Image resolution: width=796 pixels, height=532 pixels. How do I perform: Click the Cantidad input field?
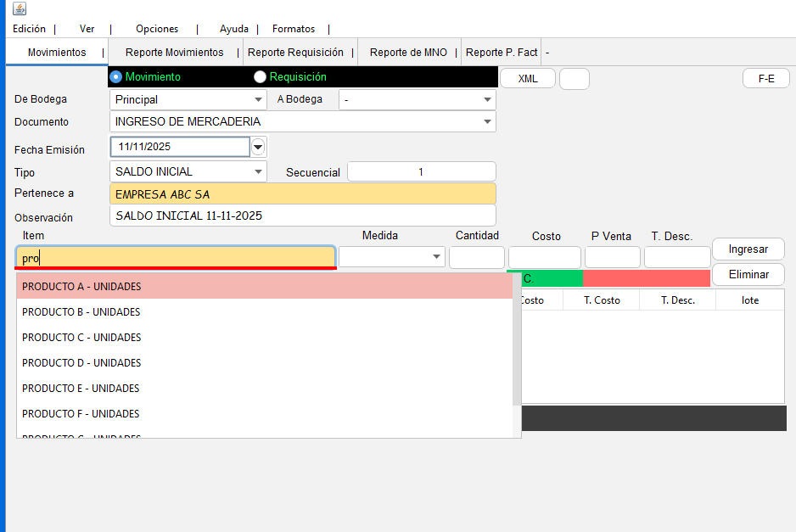pyautogui.click(x=477, y=257)
